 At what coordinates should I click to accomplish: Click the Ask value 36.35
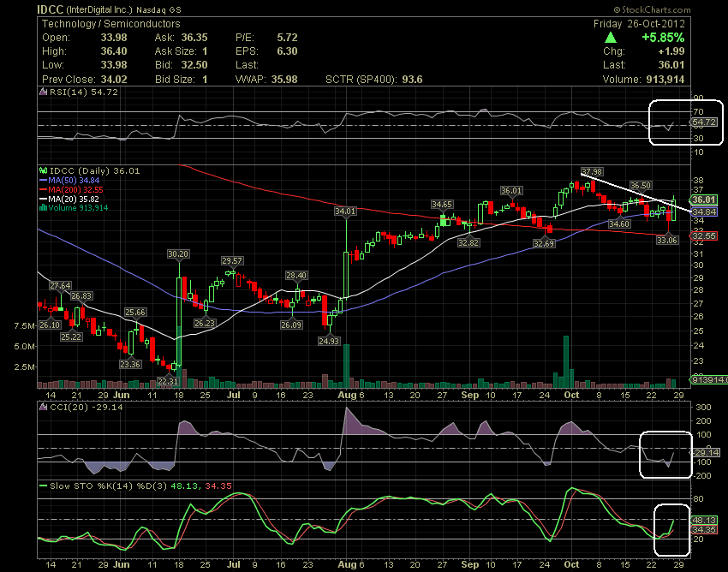click(x=194, y=38)
